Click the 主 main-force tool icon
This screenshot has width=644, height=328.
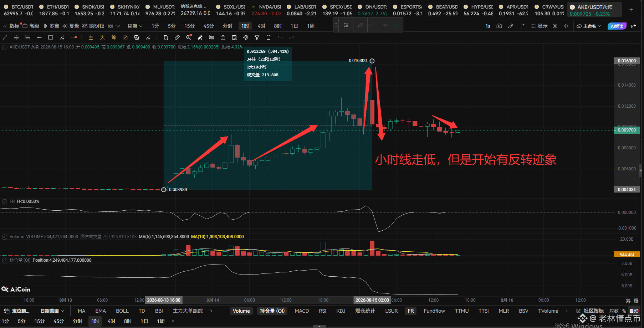pos(91,37)
